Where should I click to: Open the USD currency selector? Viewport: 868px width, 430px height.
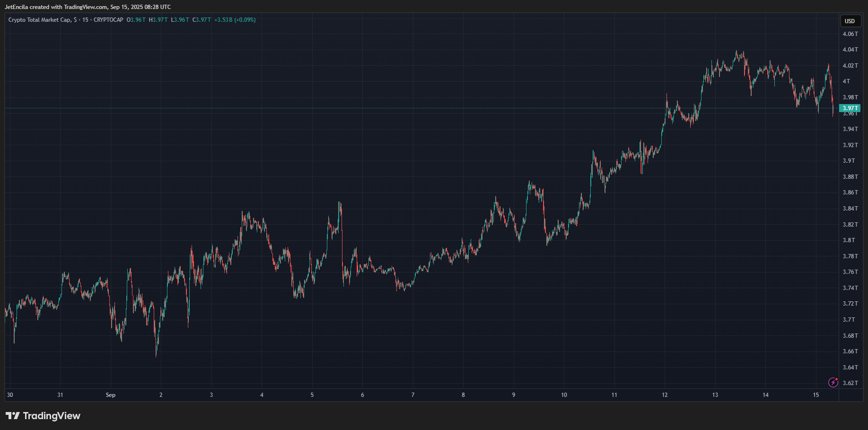[850, 21]
